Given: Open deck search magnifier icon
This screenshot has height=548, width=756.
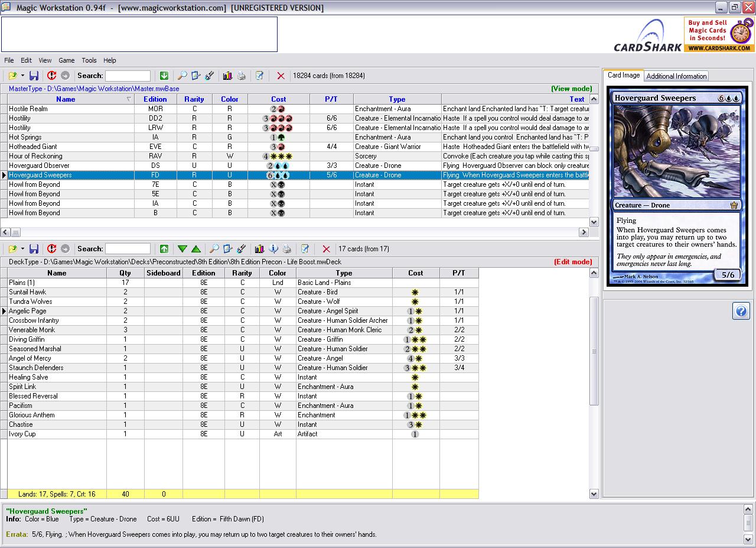Looking at the screenshot, I should [x=214, y=249].
